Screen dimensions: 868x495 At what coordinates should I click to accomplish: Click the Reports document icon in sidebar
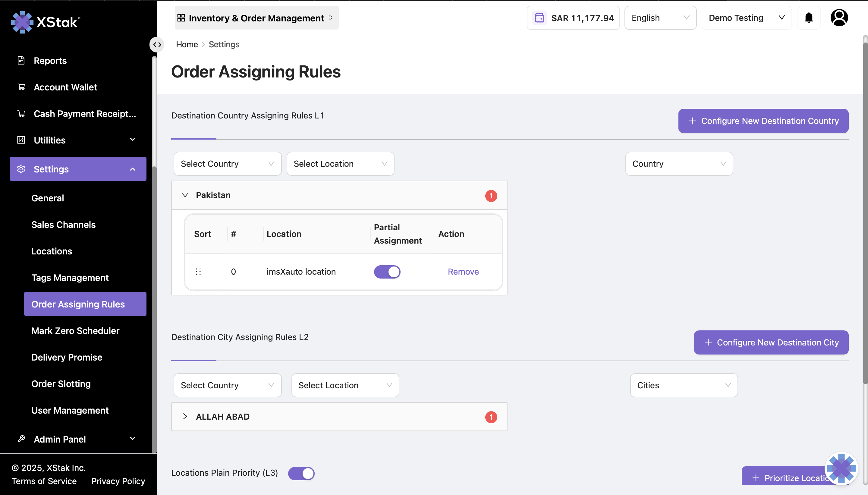coord(21,61)
